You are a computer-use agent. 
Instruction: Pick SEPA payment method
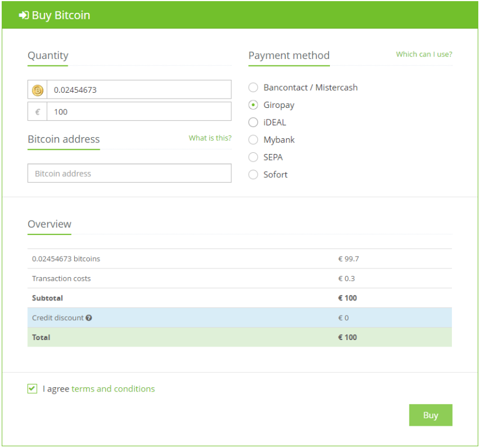click(x=253, y=157)
